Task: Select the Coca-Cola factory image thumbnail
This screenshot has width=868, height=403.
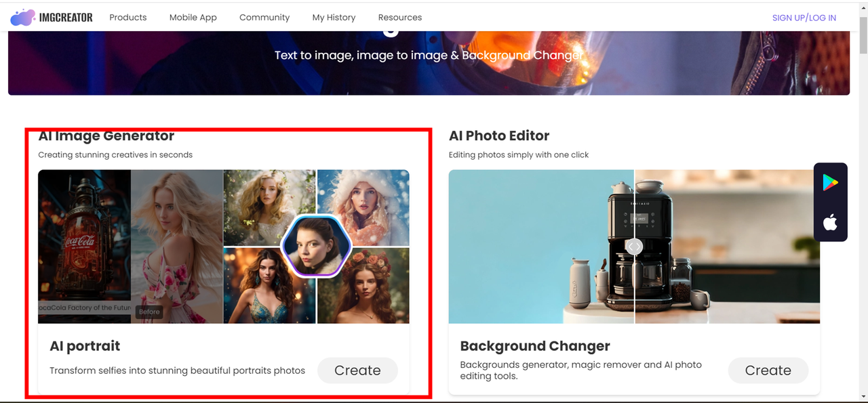Action: (x=85, y=247)
